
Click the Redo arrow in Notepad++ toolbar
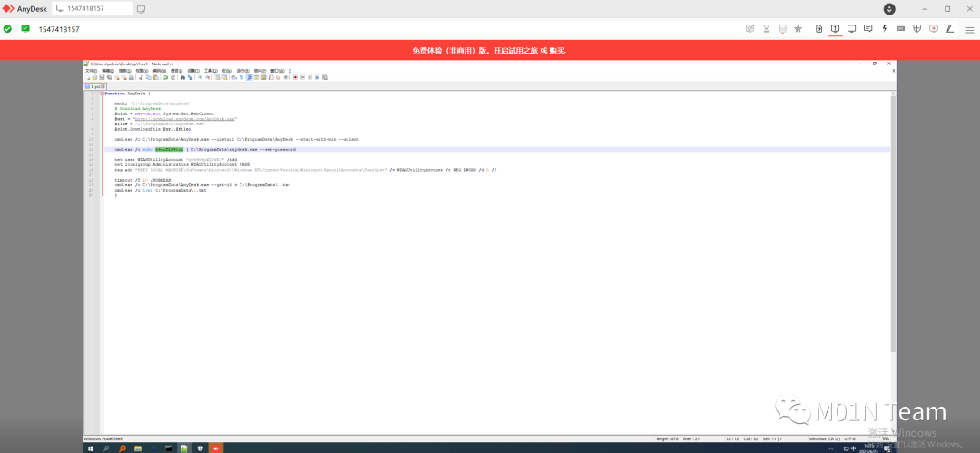173,77
